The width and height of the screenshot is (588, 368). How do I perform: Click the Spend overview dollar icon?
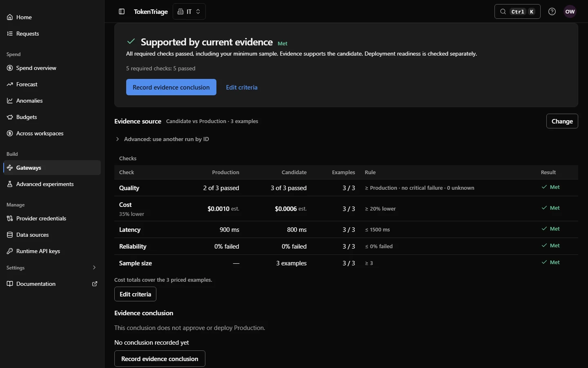click(10, 68)
